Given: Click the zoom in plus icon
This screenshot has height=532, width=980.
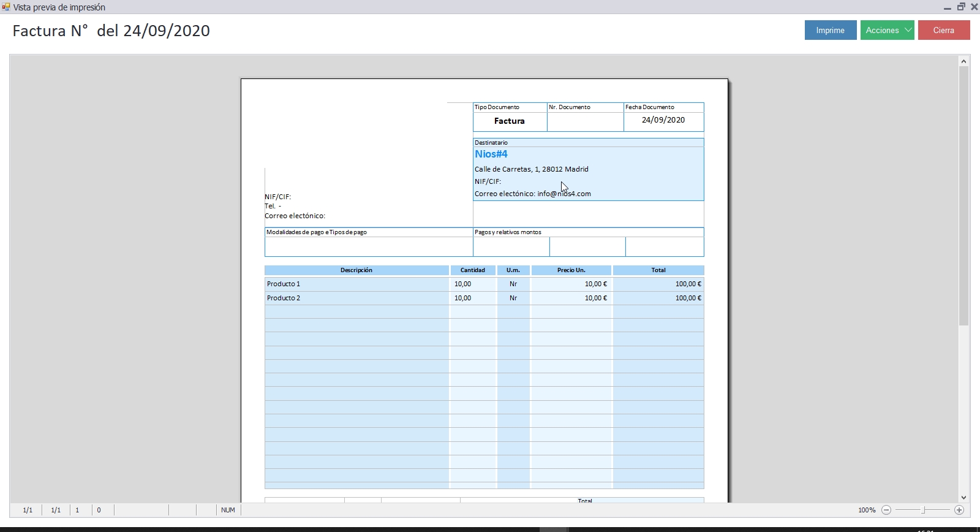Looking at the screenshot, I should (x=959, y=510).
